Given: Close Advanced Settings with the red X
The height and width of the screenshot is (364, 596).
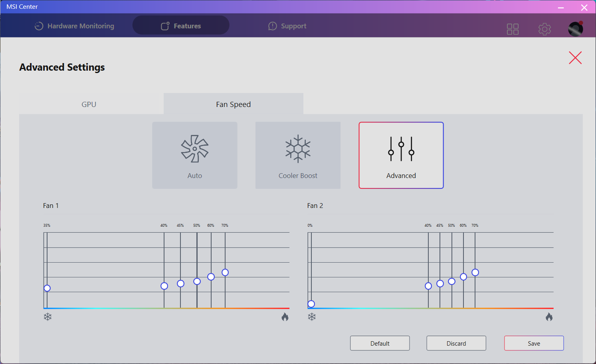Looking at the screenshot, I should pos(575,58).
